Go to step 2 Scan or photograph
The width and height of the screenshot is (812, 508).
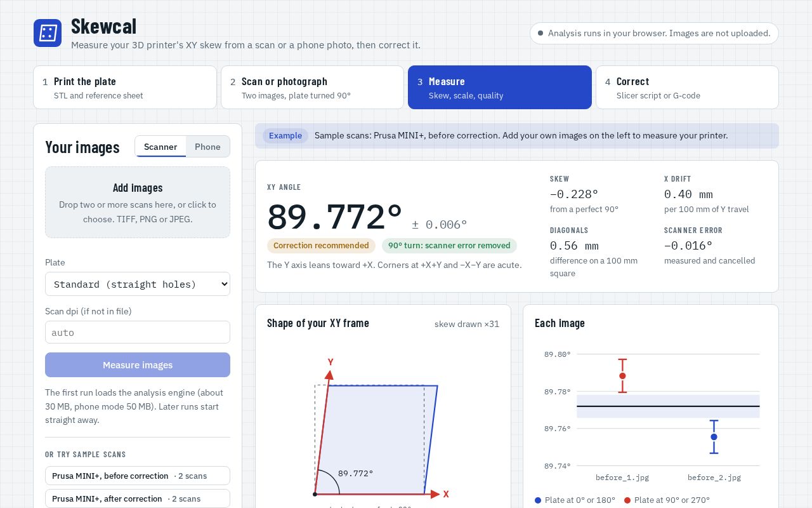[312, 88]
